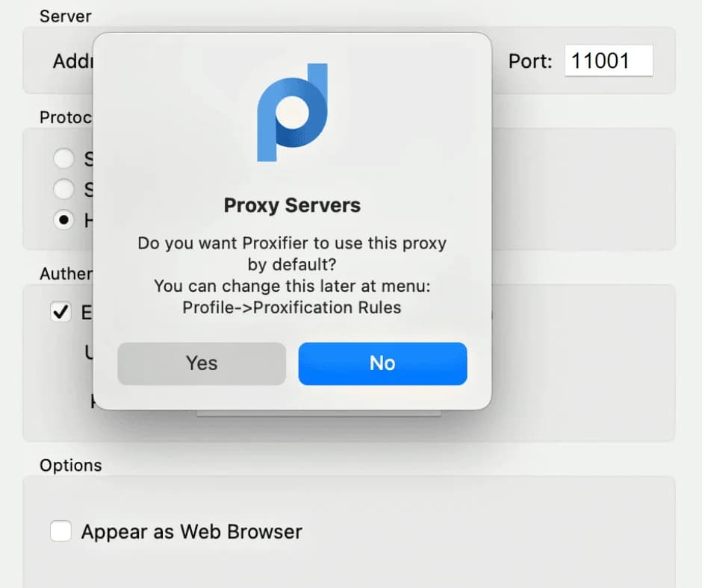The image size is (702, 588).
Task: Uncheck the checked Authentication checkbox
Action: click(60, 312)
